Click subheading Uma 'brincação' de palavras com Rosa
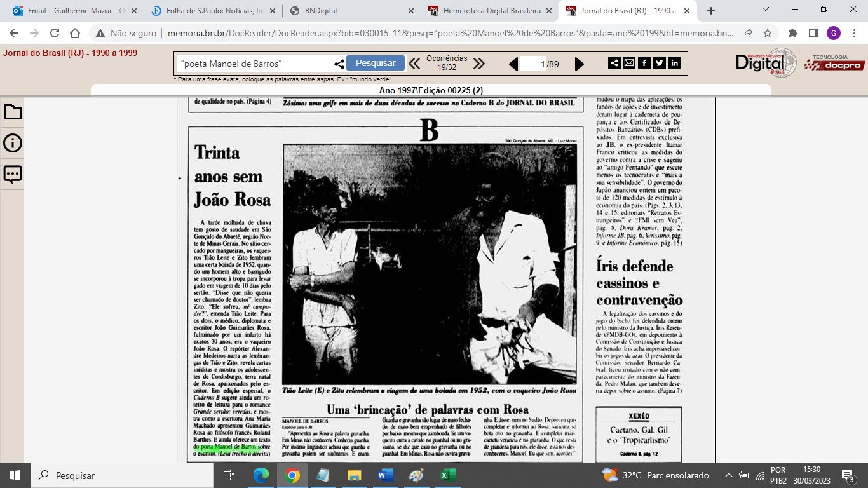Viewport: 868px width, 488px height. coord(428,410)
